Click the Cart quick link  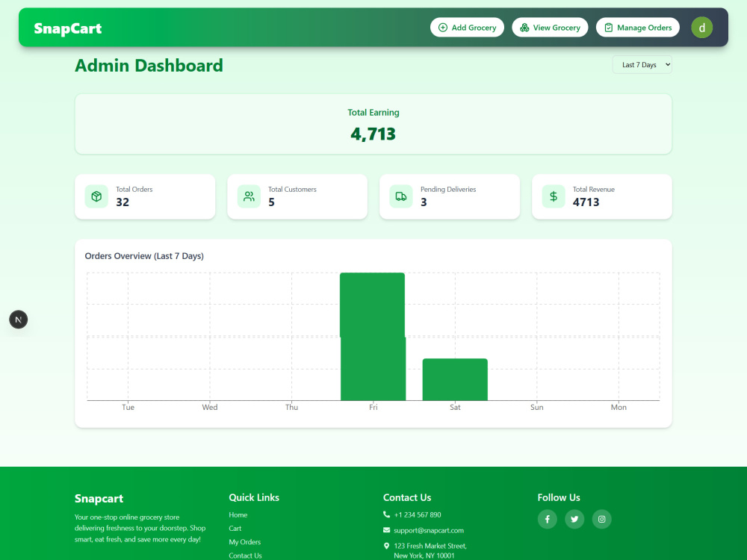click(235, 528)
